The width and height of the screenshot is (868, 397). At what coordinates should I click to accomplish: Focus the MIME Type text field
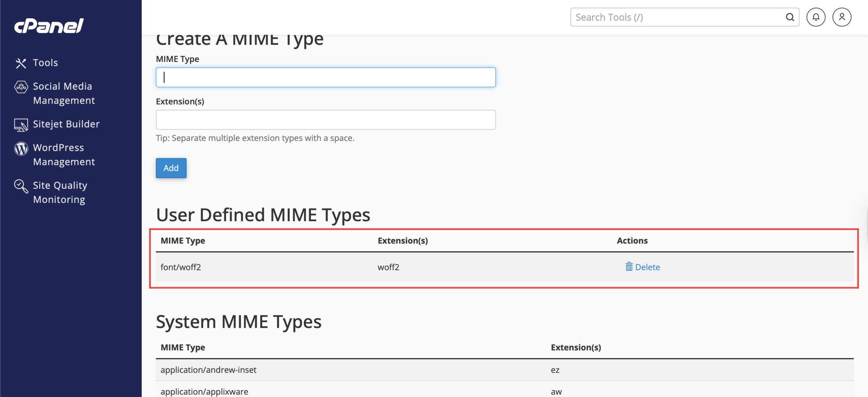(325, 77)
